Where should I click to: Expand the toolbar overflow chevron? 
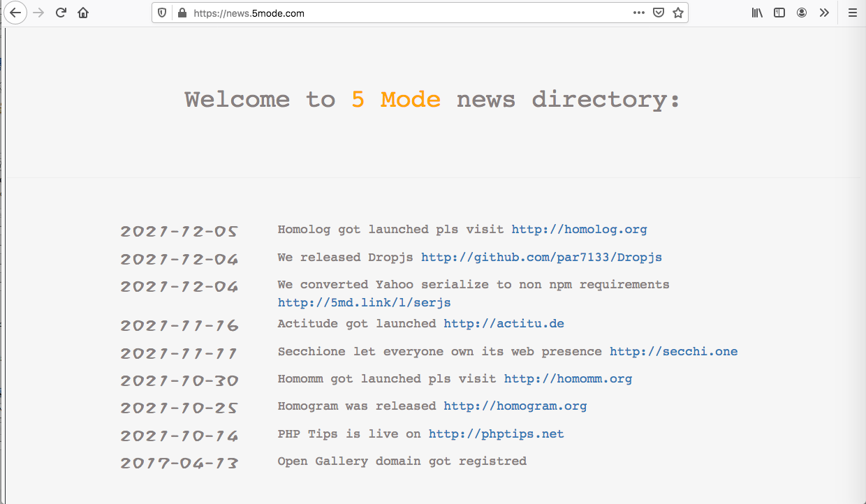(824, 13)
